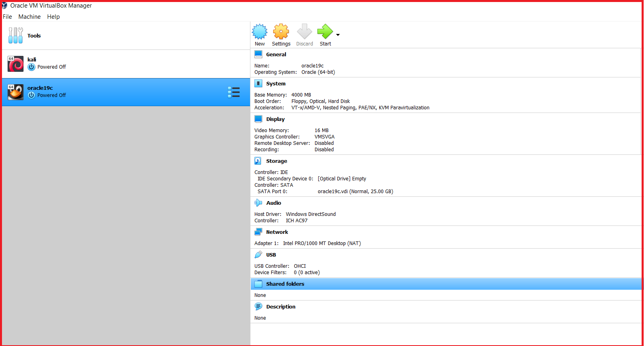Screen dimensions: 644x346
Task: Click the Storage section disk icon
Action: [258, 161]
